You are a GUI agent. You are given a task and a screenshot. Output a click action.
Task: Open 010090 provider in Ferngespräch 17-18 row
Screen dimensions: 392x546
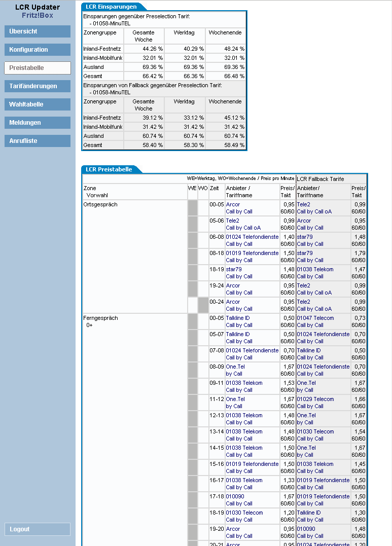click(x=235, y=497)
